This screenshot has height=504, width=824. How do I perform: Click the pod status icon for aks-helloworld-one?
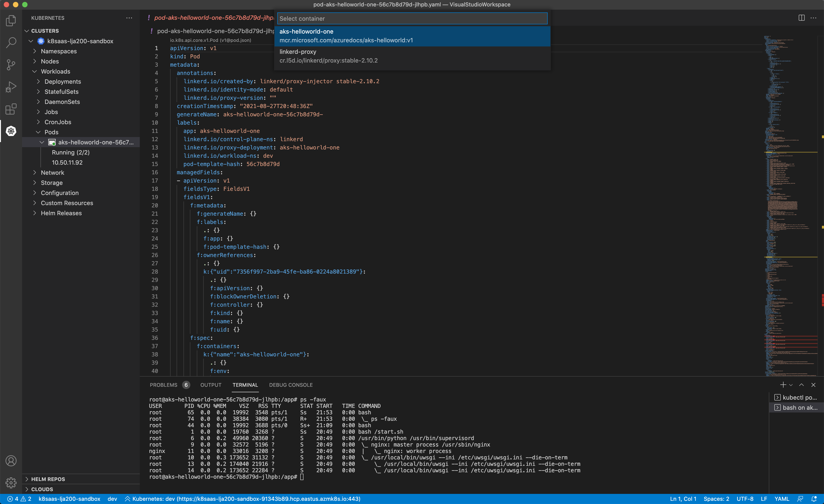click(x=52, y=143)
